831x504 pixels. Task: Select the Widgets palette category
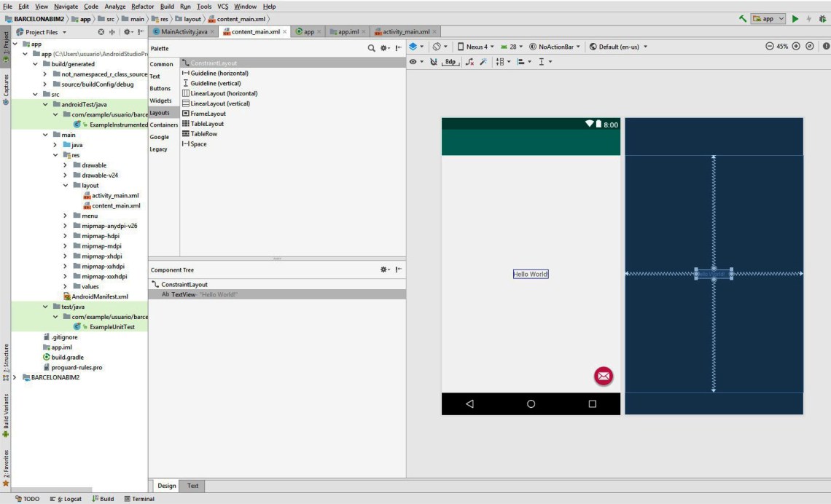tap(161, 101)
